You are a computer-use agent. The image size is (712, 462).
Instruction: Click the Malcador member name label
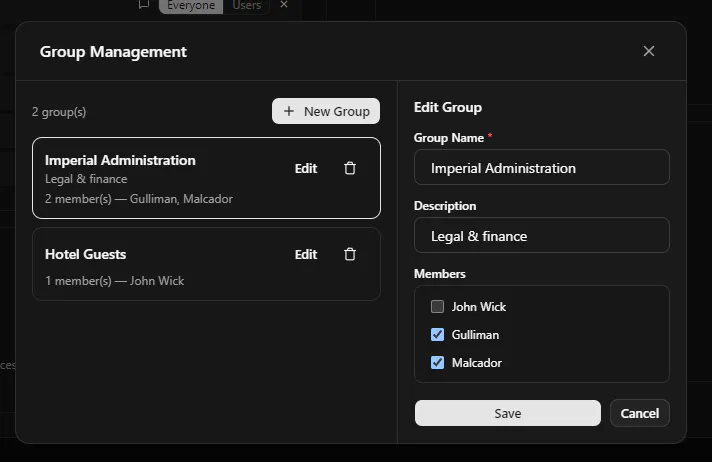click(x=477, y=363)
